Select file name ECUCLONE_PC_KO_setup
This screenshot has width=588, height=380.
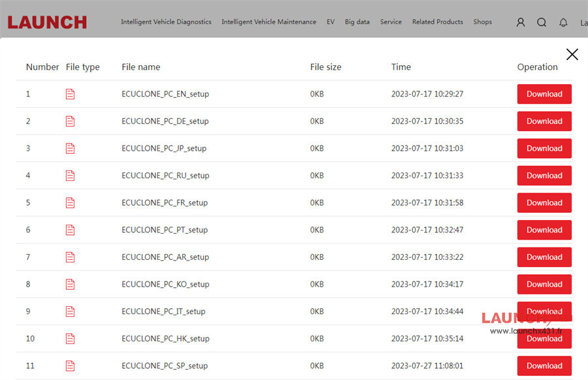click(165, 285)
